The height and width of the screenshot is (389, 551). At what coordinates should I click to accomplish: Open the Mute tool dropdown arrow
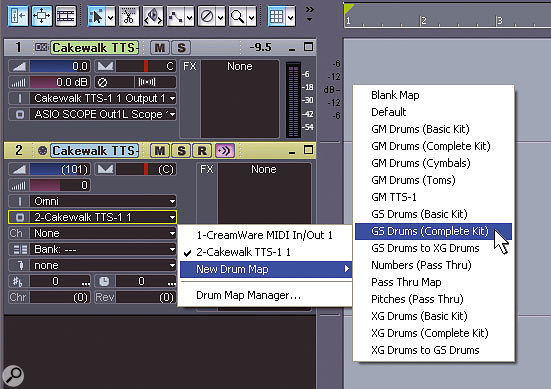coord(221,17)
